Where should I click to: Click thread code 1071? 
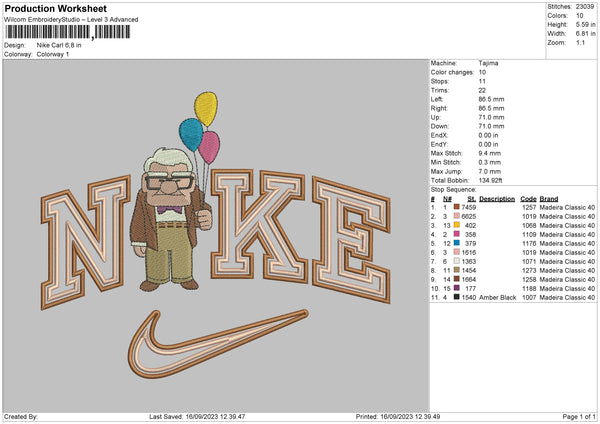click(x=529, y=261)
